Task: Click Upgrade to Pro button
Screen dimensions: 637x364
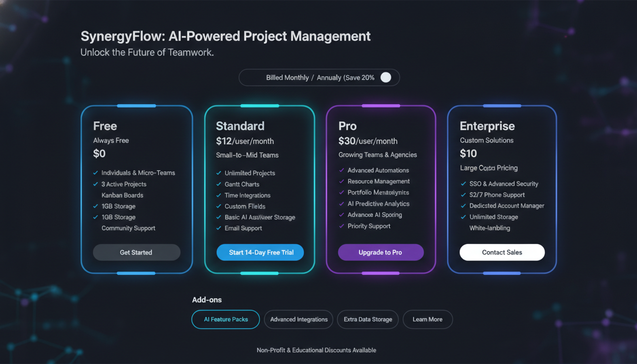Action: (x=381, y=252)
